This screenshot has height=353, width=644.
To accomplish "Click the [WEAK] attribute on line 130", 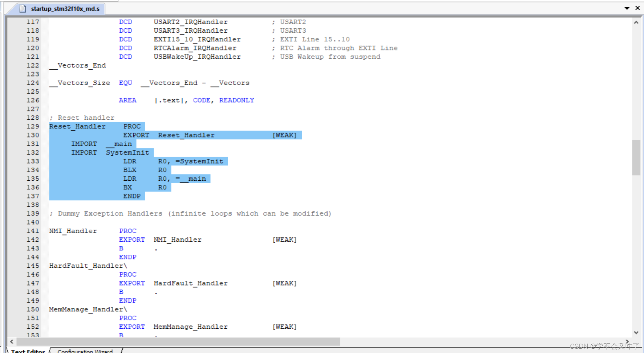I will [x=284, y=135].
